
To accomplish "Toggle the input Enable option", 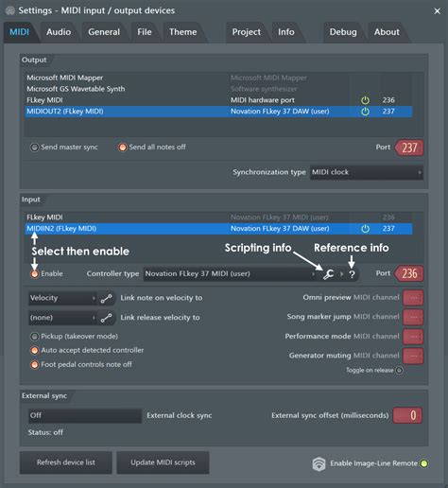I will click(34, 273).
